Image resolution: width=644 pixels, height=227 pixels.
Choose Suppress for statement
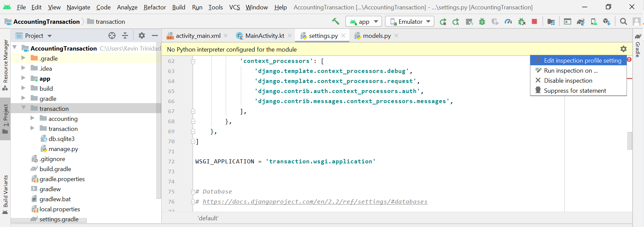pyautogui.click(x=578, y=91)
